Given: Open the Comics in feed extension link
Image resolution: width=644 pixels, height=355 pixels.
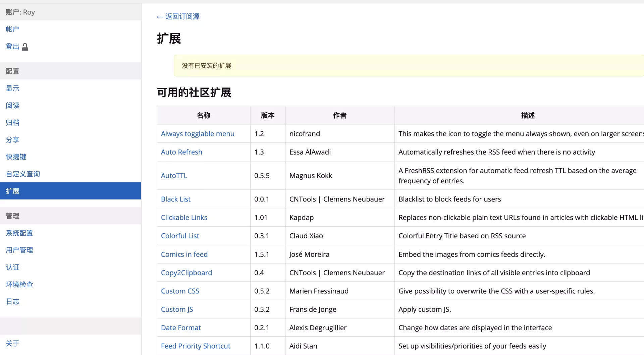Looking at the screenshot, I should (184, 254).
